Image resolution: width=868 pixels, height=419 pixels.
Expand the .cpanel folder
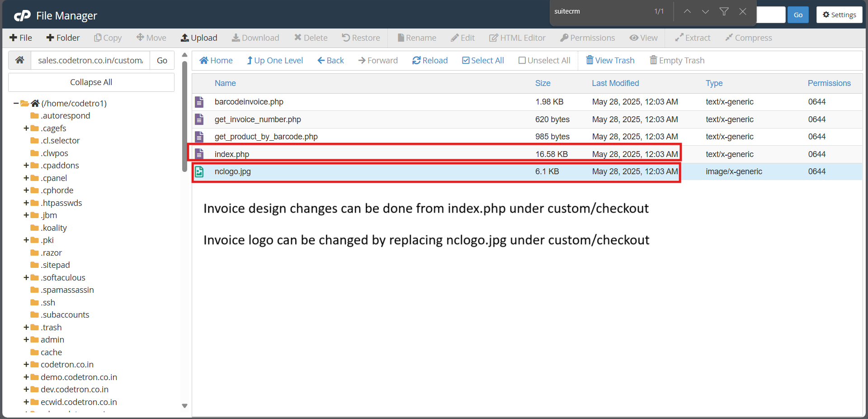26,178
